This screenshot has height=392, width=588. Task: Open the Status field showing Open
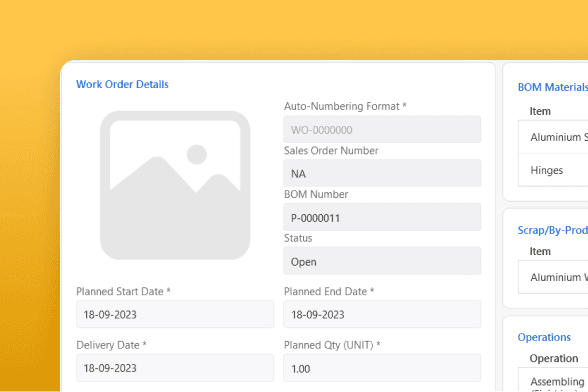382,261
